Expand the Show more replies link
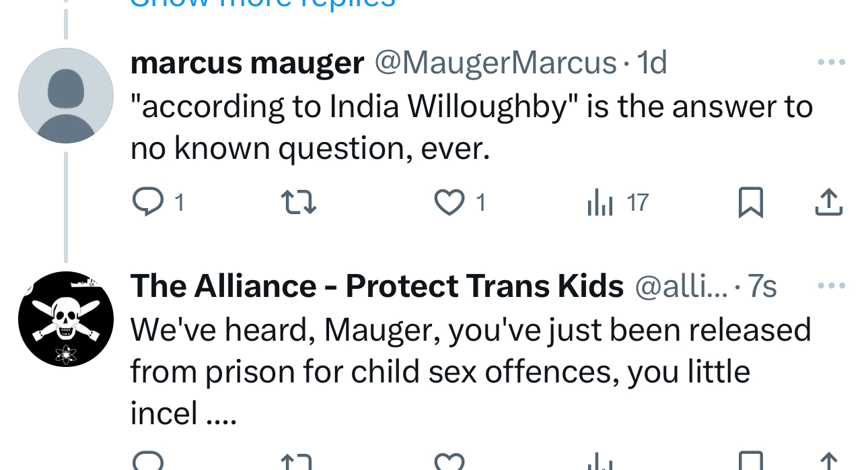 click(x=262, y=3)
